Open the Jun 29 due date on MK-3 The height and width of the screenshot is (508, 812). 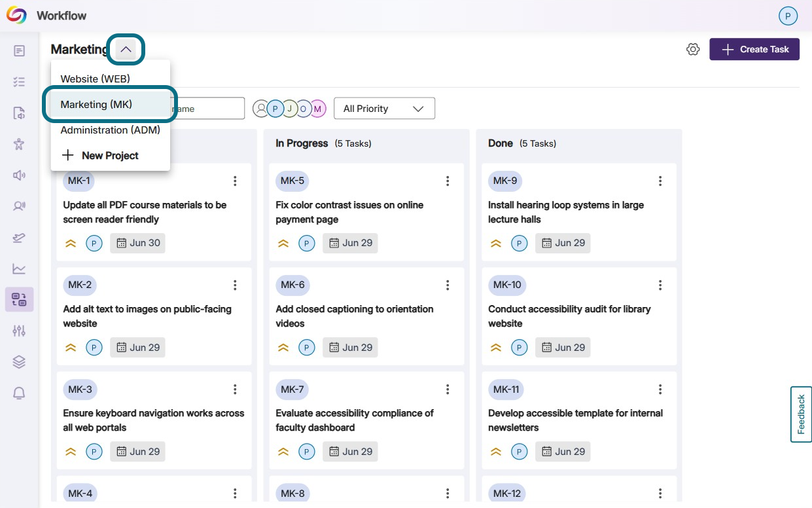(x=137, y=451)
